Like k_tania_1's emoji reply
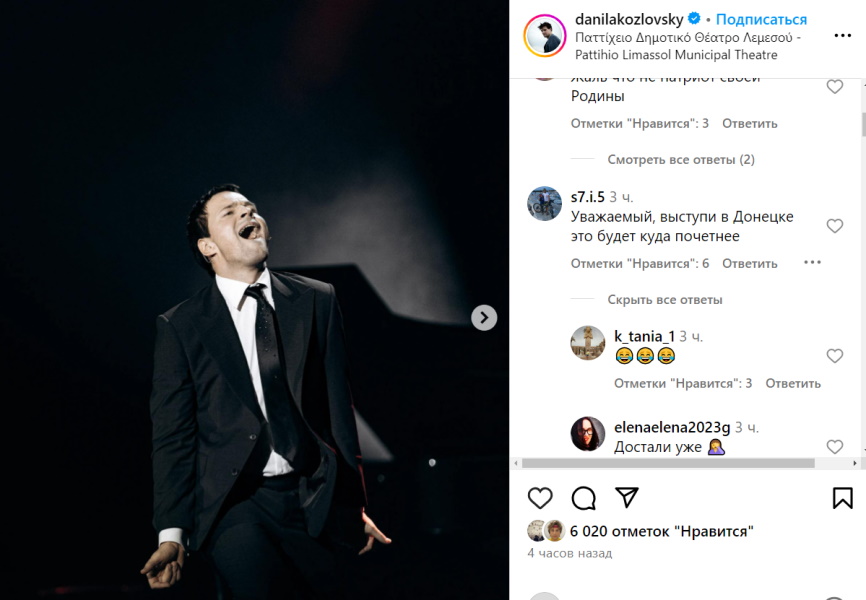 pyautogui.click(x=834, y=356)
